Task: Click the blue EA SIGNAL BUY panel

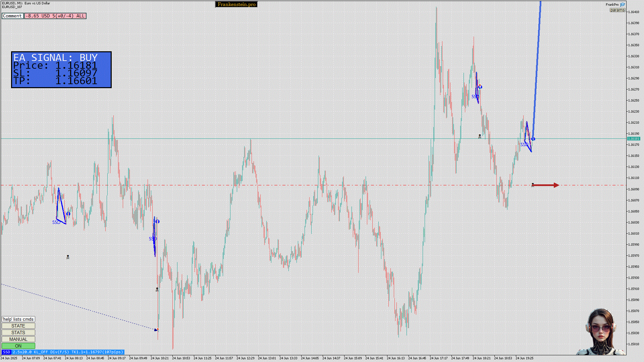Action: 61,70
